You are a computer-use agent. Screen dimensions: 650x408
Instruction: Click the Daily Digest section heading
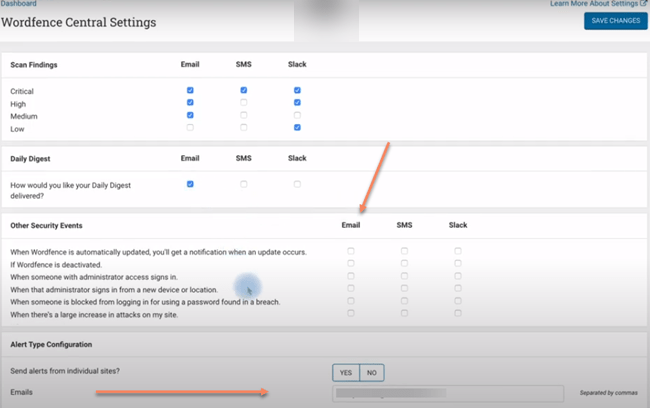coord(30,159)
